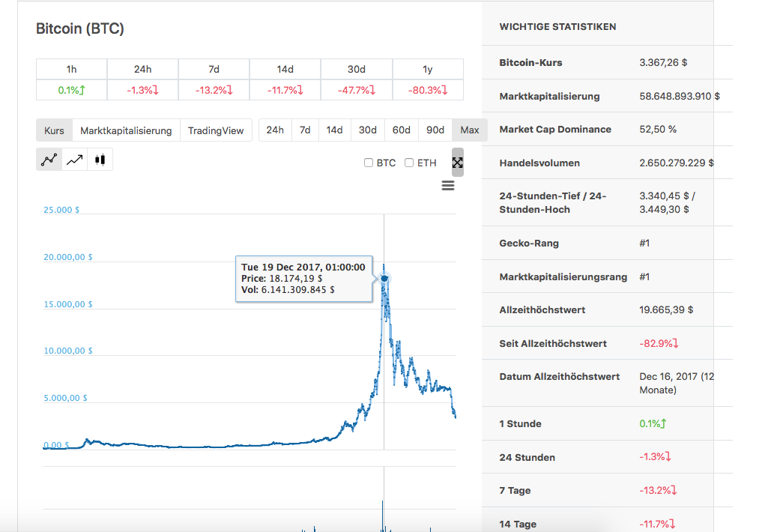Click the green arrow next to 0.1%
The width and height of the screenshot is (771, 532).
click(x=82, y=88)
